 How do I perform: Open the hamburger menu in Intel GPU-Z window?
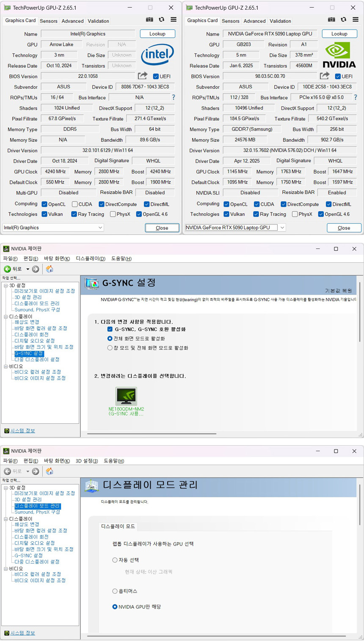coord(174,20)
